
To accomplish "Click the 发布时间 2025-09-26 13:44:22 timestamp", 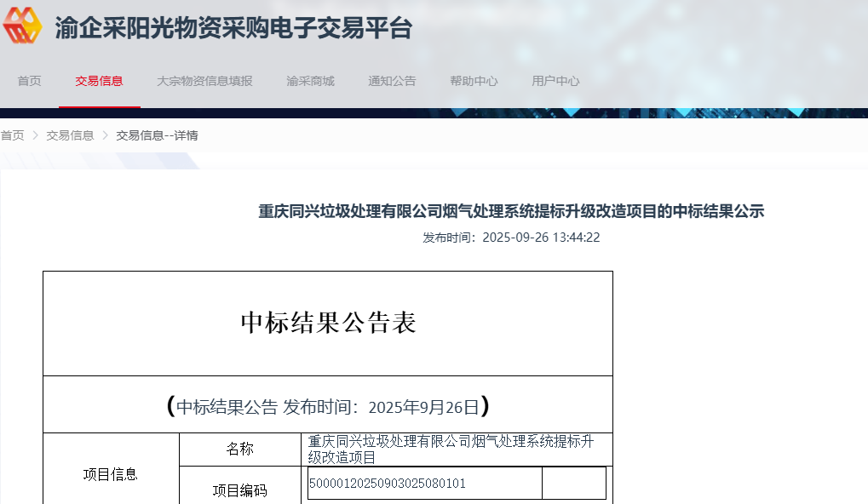I will tap(511, 238).
